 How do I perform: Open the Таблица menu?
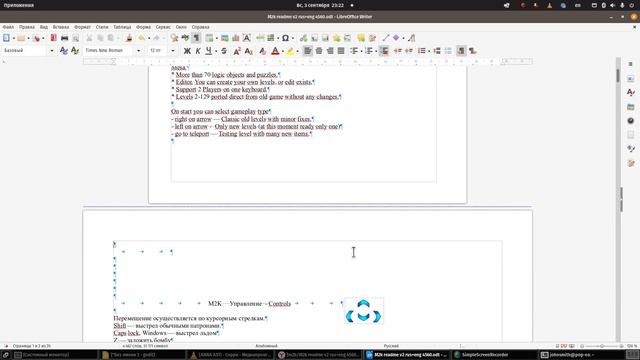[122, 27]
